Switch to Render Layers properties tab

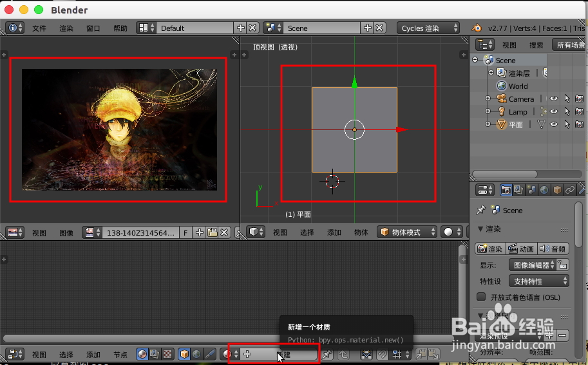click(518, 190)
